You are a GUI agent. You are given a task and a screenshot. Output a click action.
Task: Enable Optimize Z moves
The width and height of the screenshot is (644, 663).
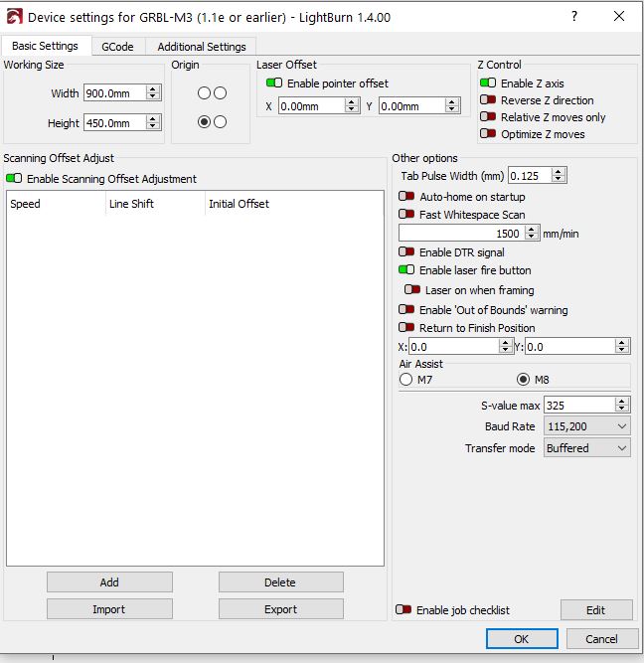coord(488,133)
